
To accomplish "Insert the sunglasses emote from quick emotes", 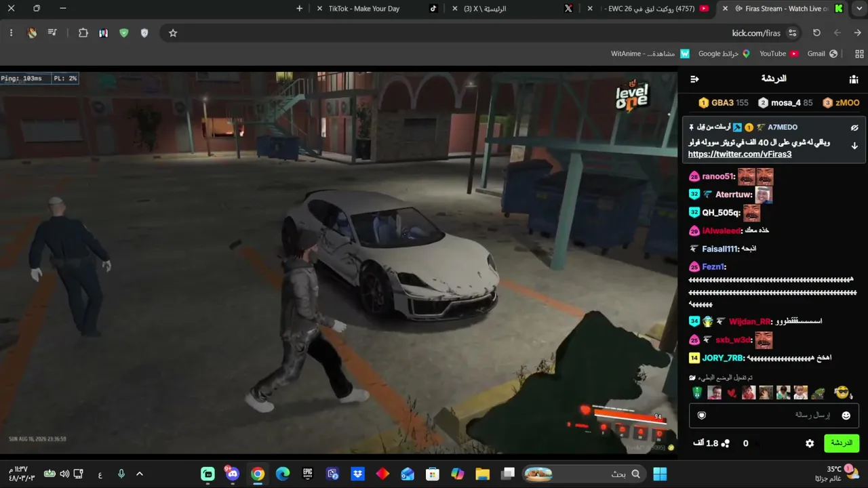I will pos(842,392).
